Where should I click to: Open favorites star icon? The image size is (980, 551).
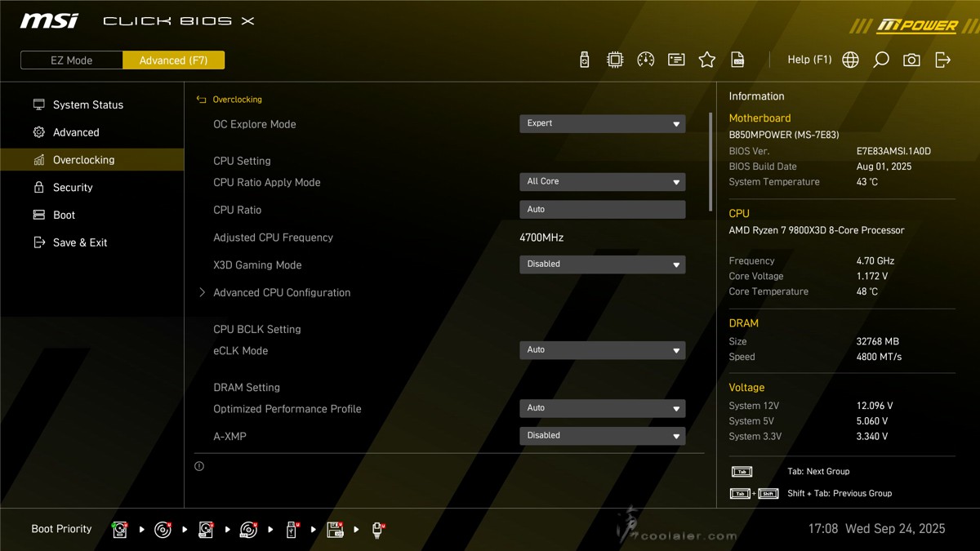point(707,60)
